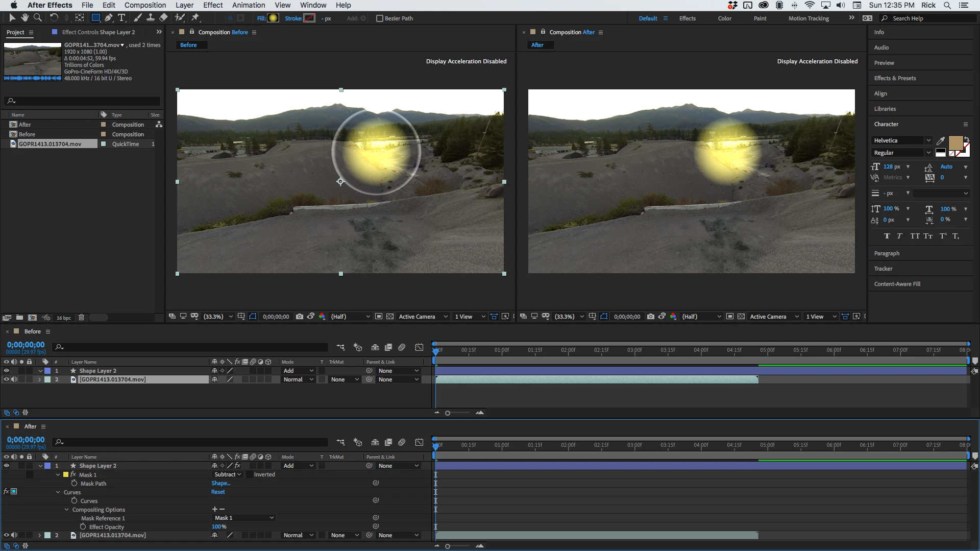Toggle Curves effect fx switch in After timeline
The image size is (980, 551).
pyautogui.click(x=6, y=492)
